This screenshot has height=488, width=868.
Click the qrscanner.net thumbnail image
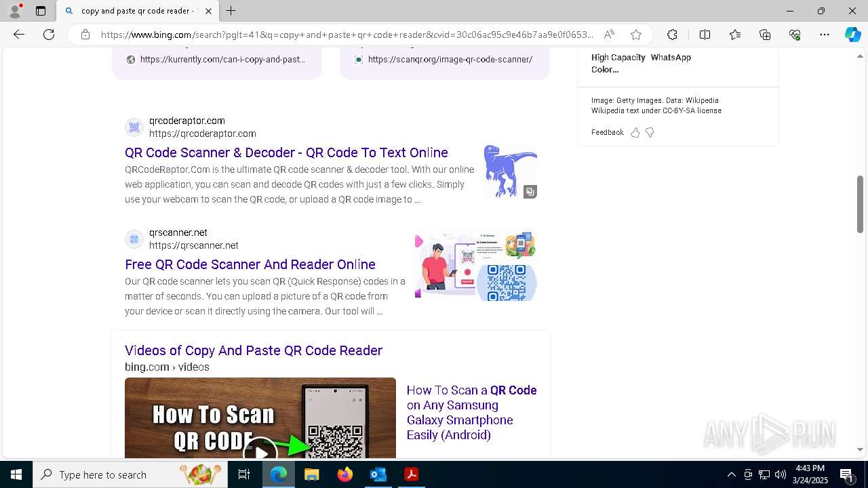(x=476, y=266)
